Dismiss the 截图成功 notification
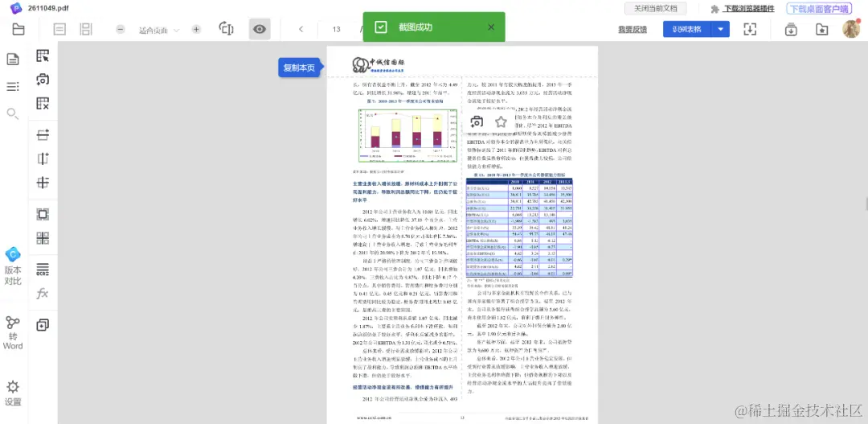Image resolution: width=868 pixels, height=424 pixels. 491,27
